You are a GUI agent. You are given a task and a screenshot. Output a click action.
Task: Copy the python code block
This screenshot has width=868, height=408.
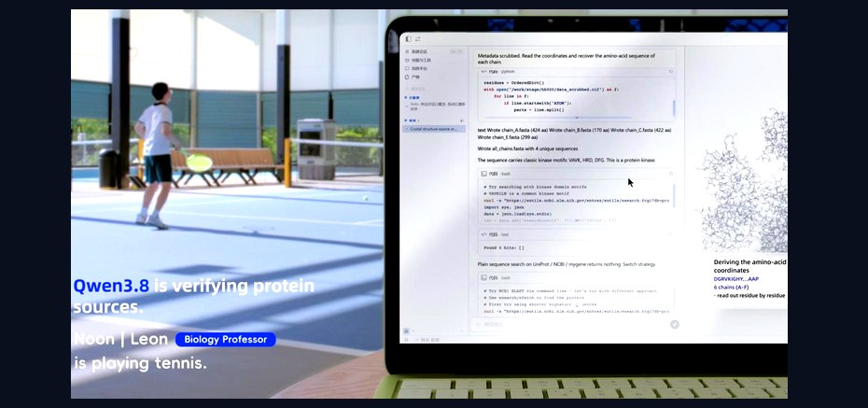pyautogui.click(x=671, y=71)
